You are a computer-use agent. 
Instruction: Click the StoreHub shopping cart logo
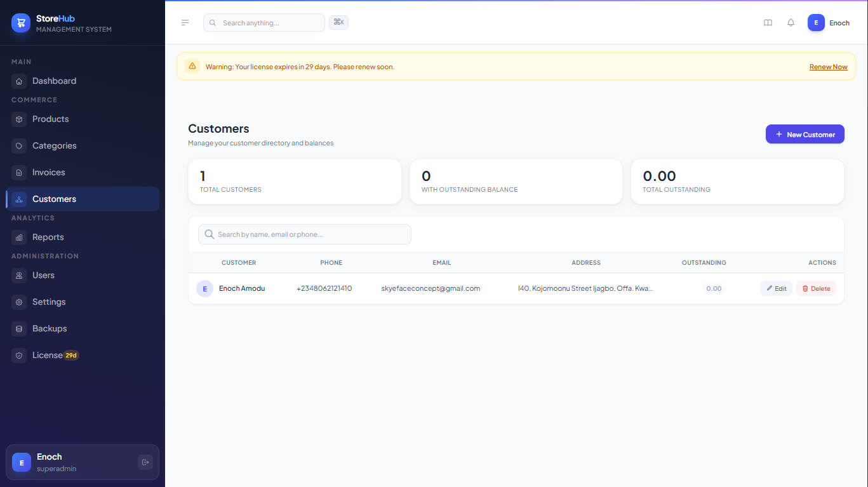click(21, 23)
